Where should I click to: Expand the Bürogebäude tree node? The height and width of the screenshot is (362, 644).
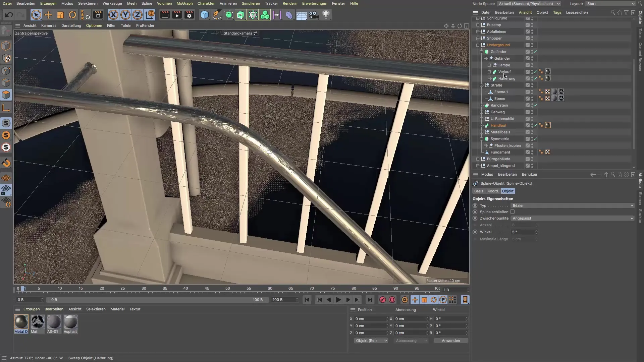tap(478, 159)
